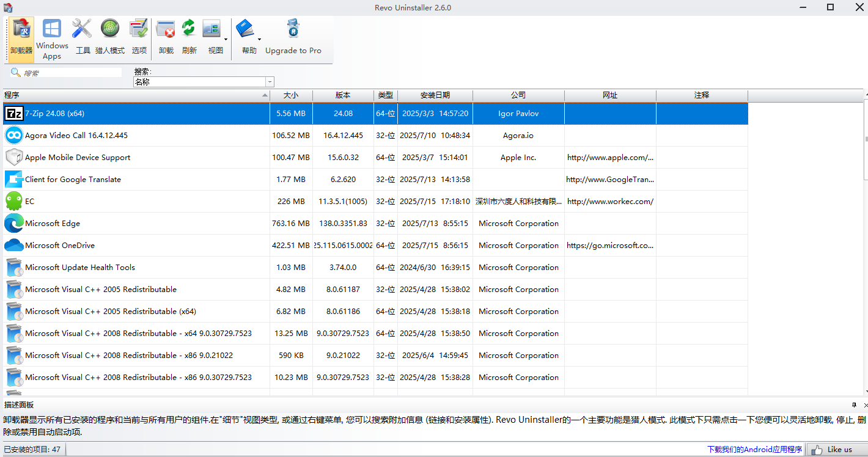
Task: Click scrollbar down arrow of program list
Action: coord(866,392)
